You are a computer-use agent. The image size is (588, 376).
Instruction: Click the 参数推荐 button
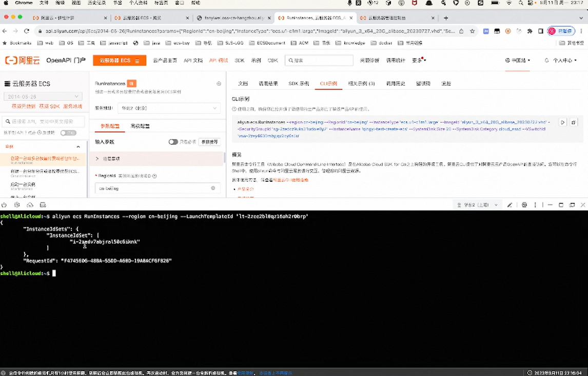(x=210, y=142)
